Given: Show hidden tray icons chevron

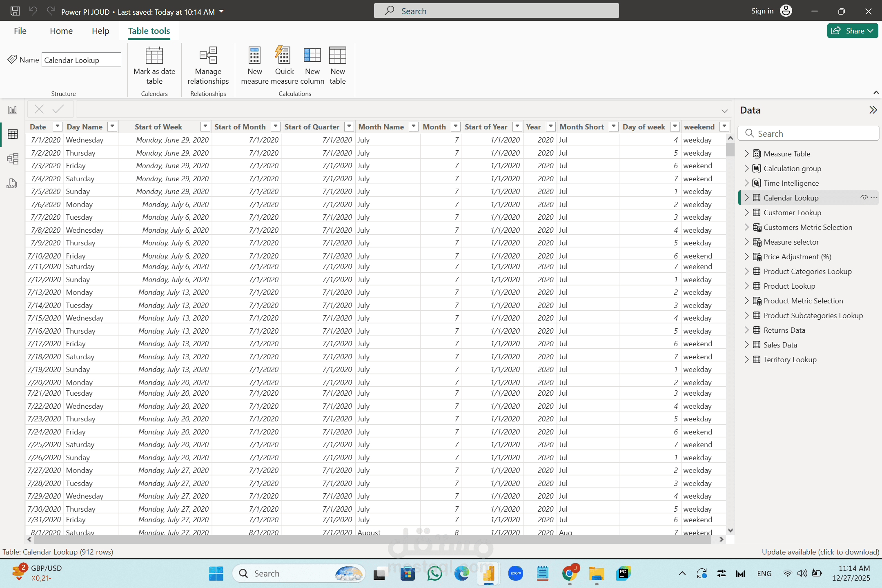Looking at the screenshot, I should click(x=682, y=573).
